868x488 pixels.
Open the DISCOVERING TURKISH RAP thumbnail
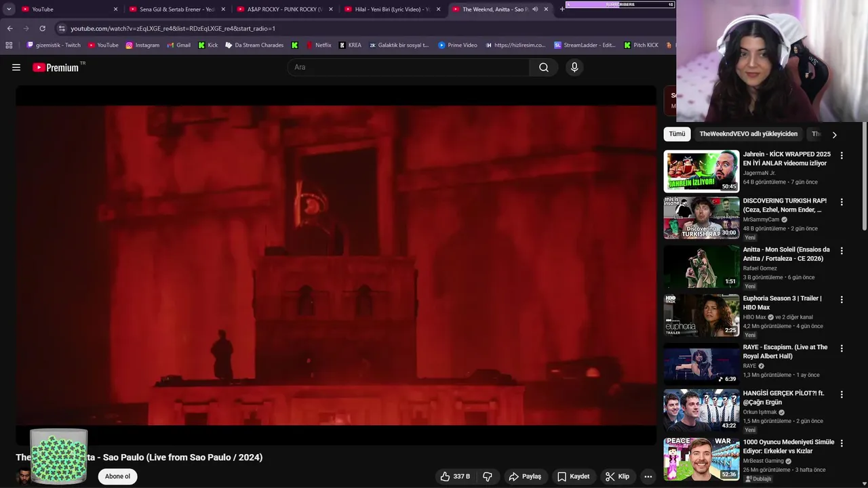point(701,218)
